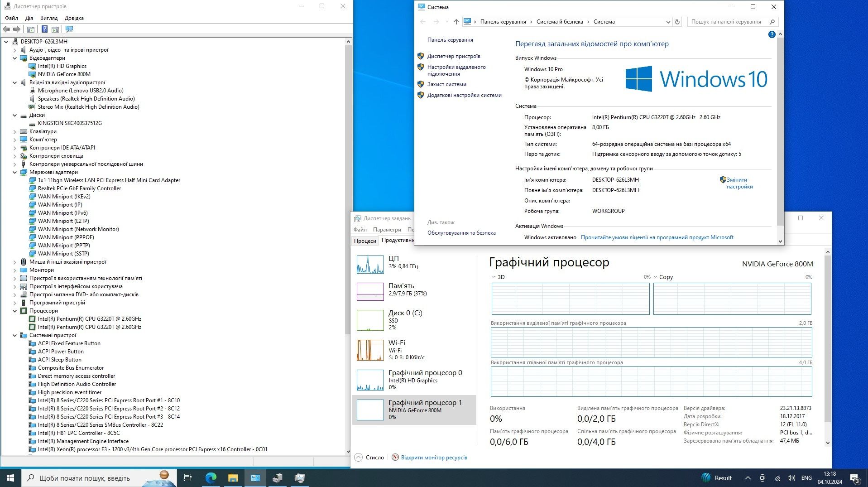Click taskbar search box

coord(99,478)
